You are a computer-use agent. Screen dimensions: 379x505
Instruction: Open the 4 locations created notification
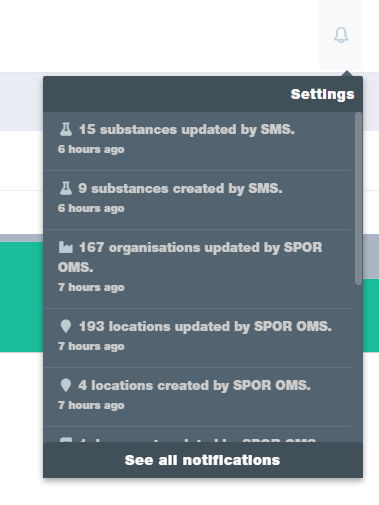pos(197,397)
